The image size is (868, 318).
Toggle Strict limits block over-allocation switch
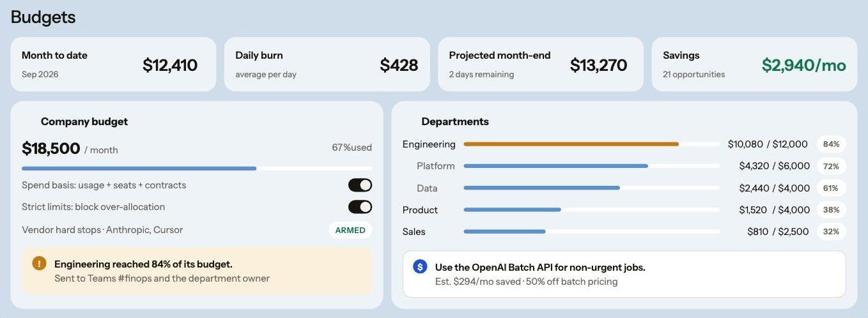point(360,207)
